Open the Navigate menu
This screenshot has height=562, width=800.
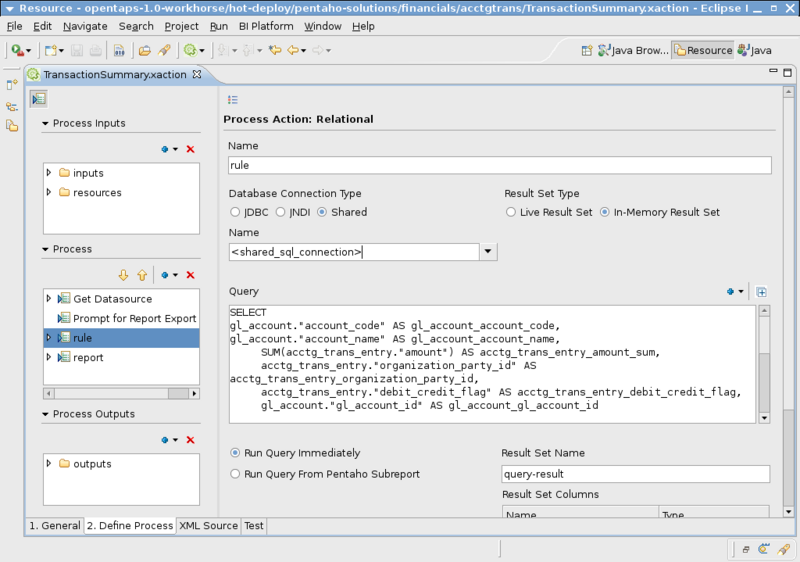pyautogui.click(x=85, y=26)
